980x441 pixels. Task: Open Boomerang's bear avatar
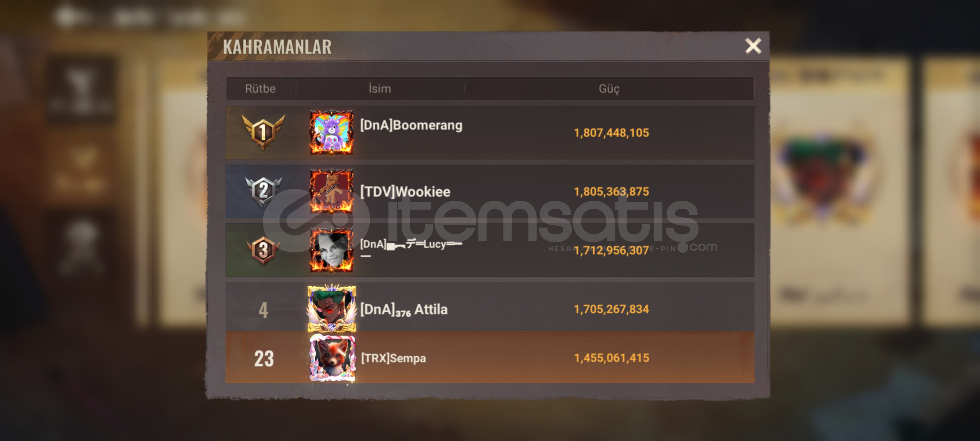[x=331, y=132]
